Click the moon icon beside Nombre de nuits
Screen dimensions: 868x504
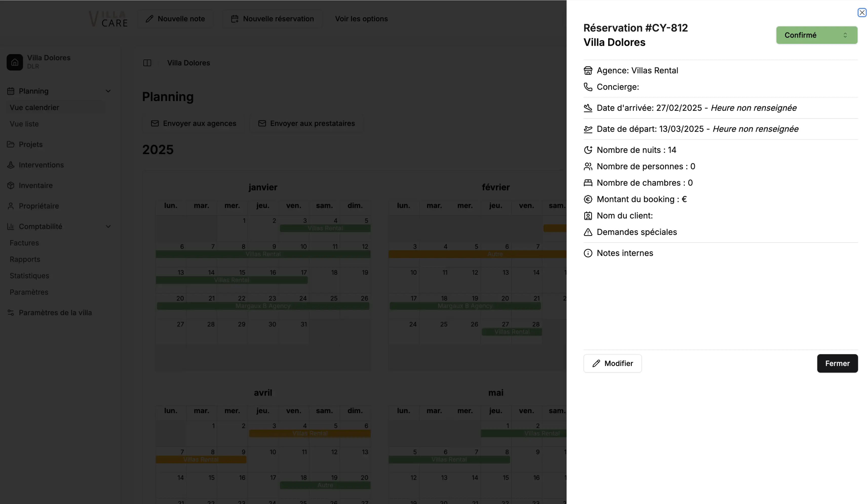pos(588,150)
